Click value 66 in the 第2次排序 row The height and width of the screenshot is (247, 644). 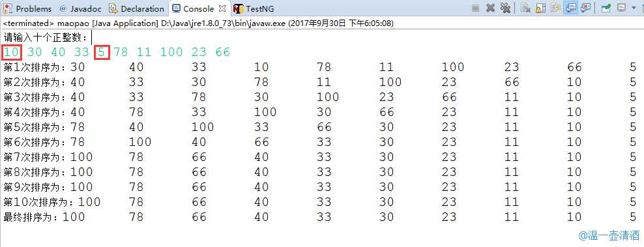pyautogui.click(x=512, y=82)
